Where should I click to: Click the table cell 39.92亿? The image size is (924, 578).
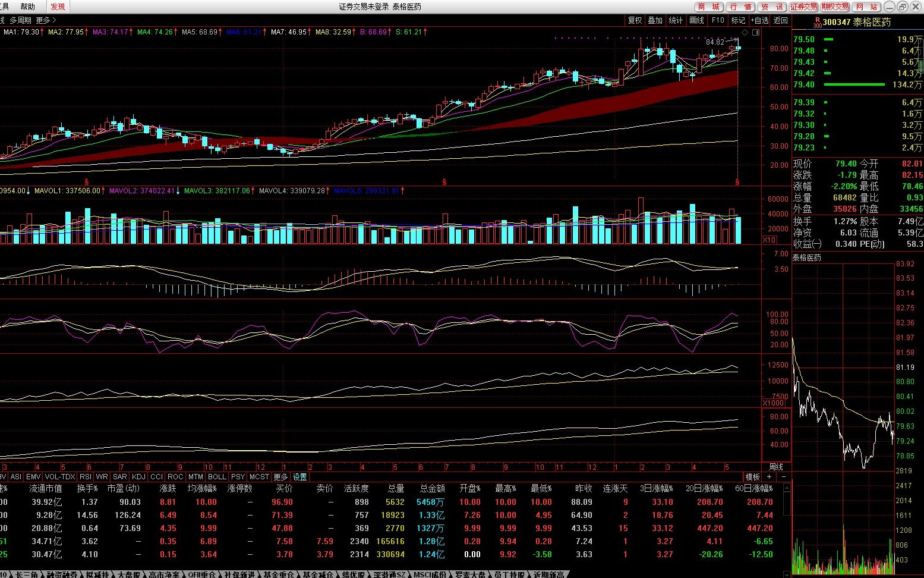click(47, 502)
